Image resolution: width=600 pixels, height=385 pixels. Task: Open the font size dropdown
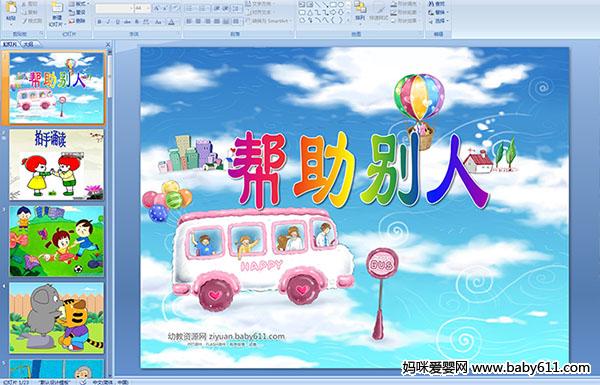148,8
